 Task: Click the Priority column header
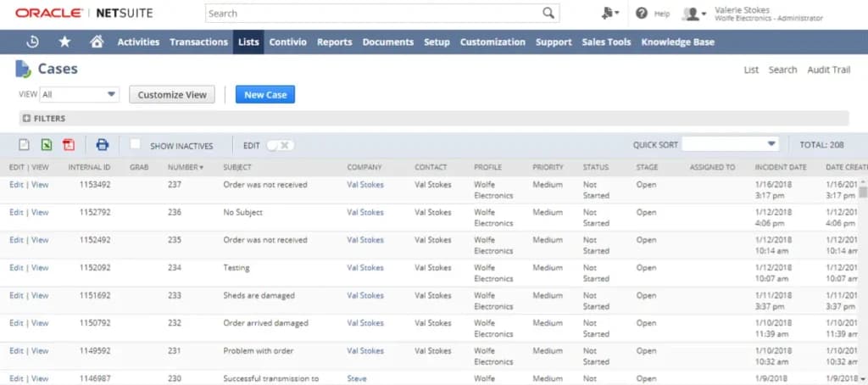click(548, 167)
